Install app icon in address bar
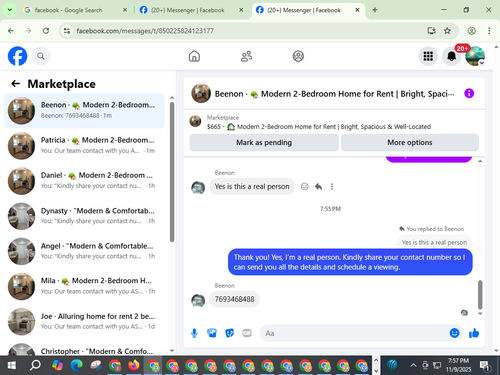500x375 pixels. (x=431, y=31)
